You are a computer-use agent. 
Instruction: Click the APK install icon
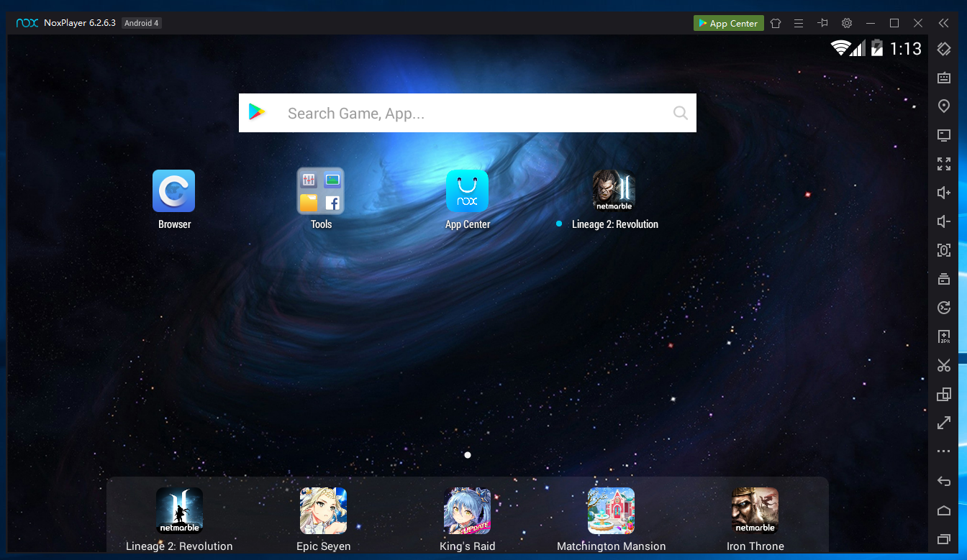[x=944, y=336]
